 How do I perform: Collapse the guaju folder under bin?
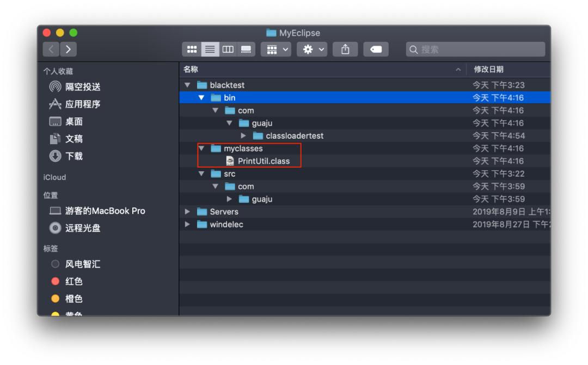[x=229, y=123]
